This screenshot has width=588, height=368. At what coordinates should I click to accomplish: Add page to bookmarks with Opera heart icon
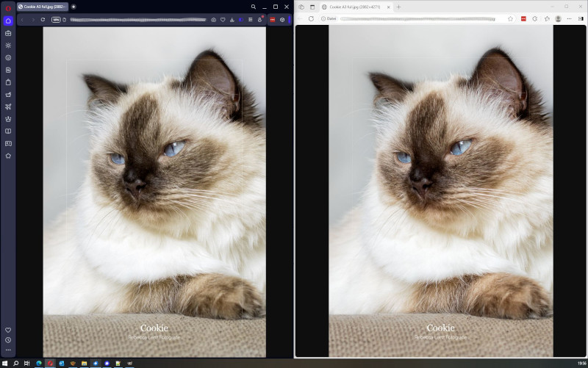pos(223,20)
